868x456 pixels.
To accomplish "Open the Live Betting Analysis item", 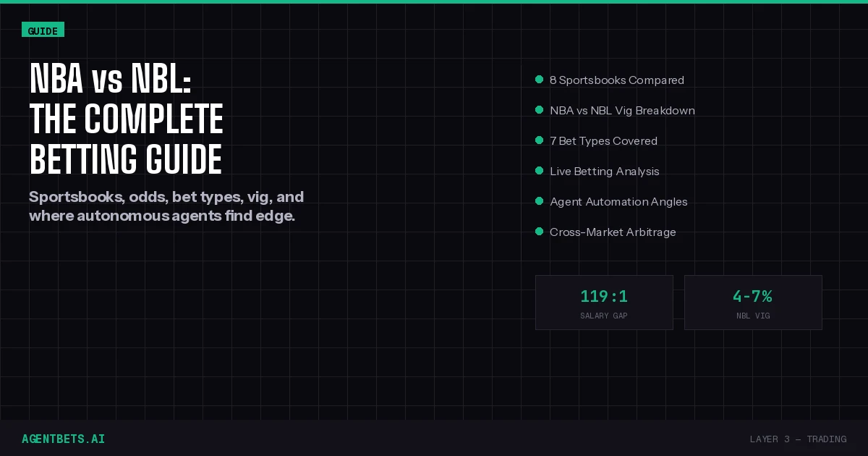I will click(x=604, y=172).
